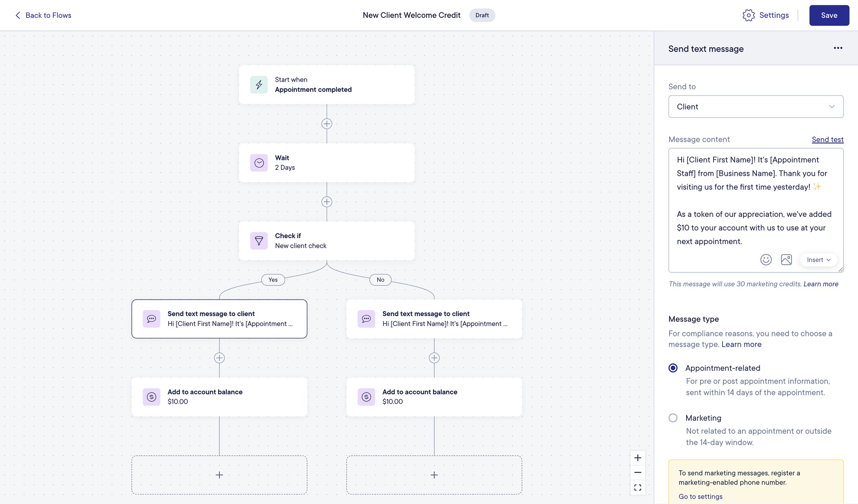Open Learn more about marketing credits
Screen dimensions: 858x504
coord(821,284)
